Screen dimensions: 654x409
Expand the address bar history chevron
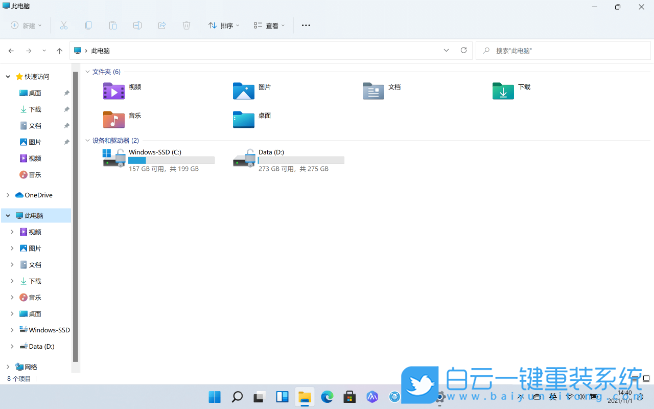pyautogui.click(x=446, y=50)
